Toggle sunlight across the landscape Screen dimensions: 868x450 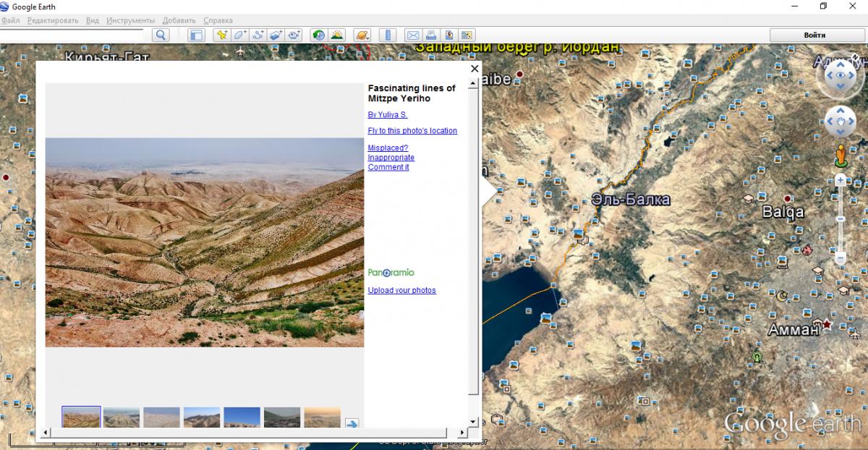336,35
